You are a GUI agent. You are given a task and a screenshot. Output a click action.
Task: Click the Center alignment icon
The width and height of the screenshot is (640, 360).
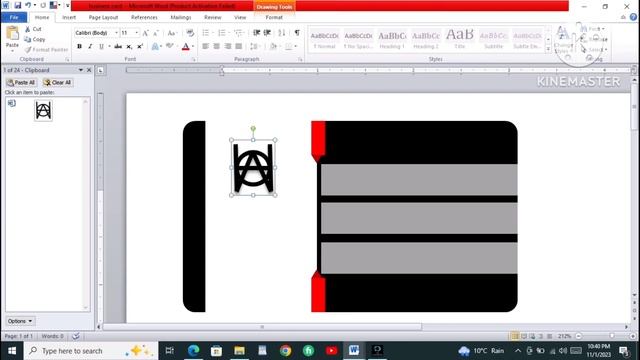pos(216,47)
